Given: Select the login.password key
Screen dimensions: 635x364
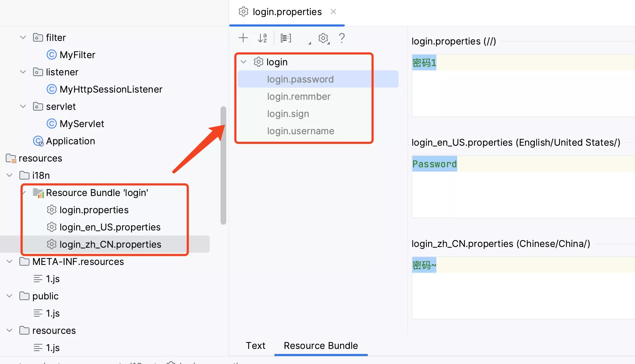Looking at the screenshot, I should [318, 79].
